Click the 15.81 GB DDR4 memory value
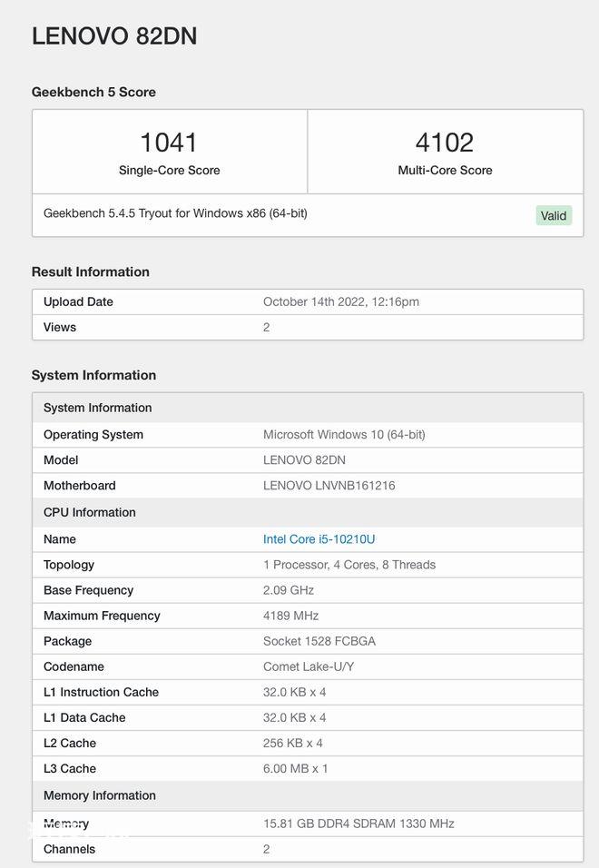The width and height of the screenshot is (599, 868). point(358,824)
